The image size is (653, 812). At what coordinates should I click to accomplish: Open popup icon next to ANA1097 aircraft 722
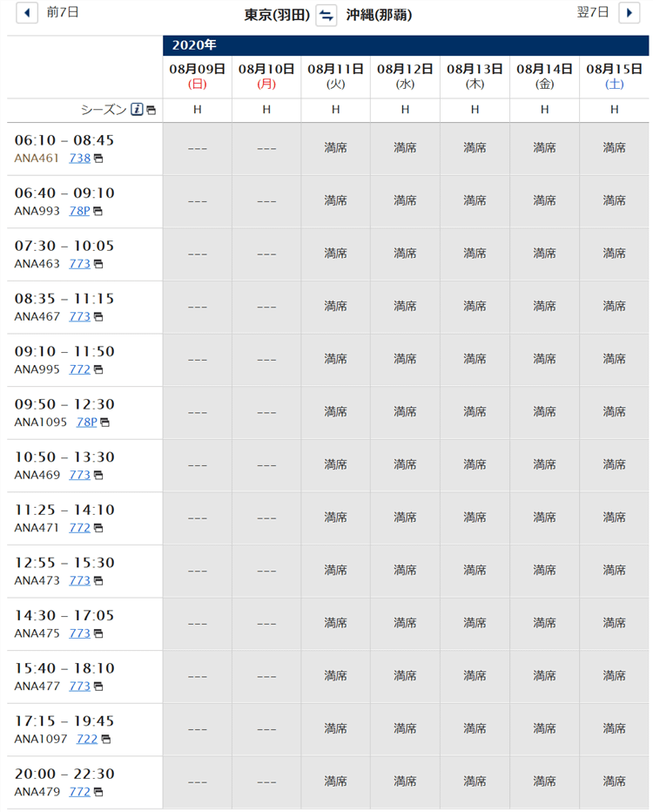tap(105, 740)
